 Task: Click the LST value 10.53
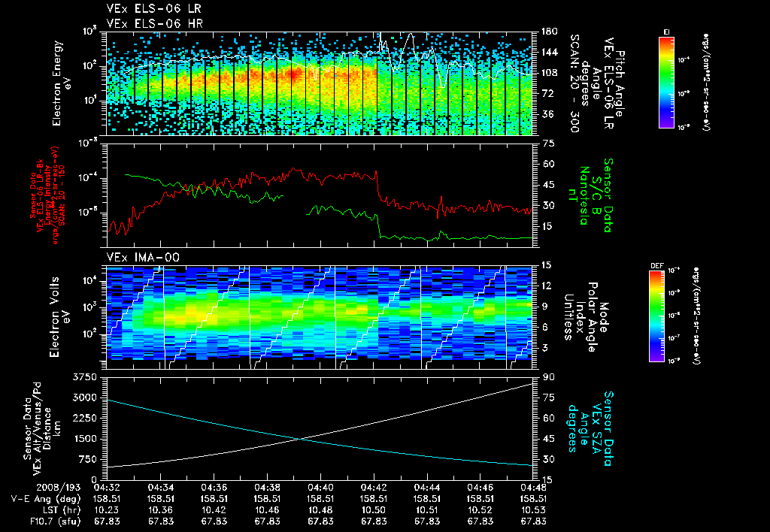[x=533, y=510]
